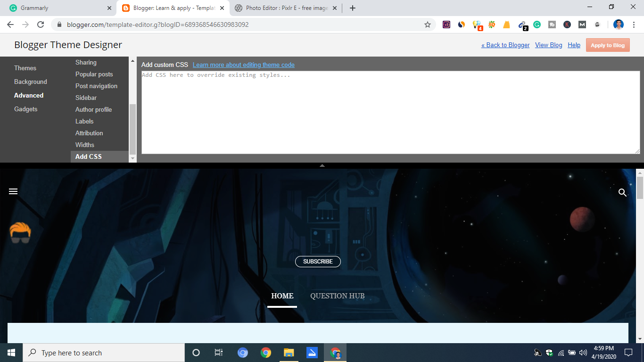Select Themes in the designer menu
Viewport: 644px width, 362px height.
tap(25, 68)
